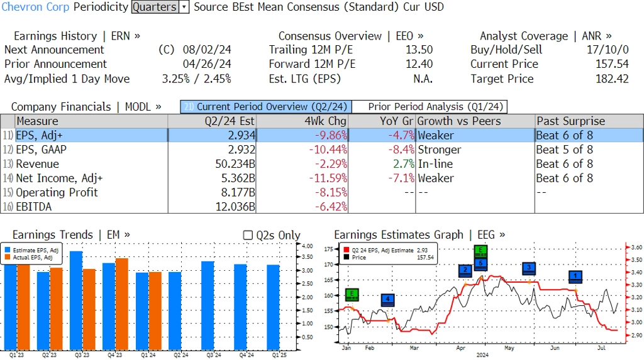644x360 pixels.
Task: Click Revenue YoY growth 2.7%
Action: coord(404,164)
